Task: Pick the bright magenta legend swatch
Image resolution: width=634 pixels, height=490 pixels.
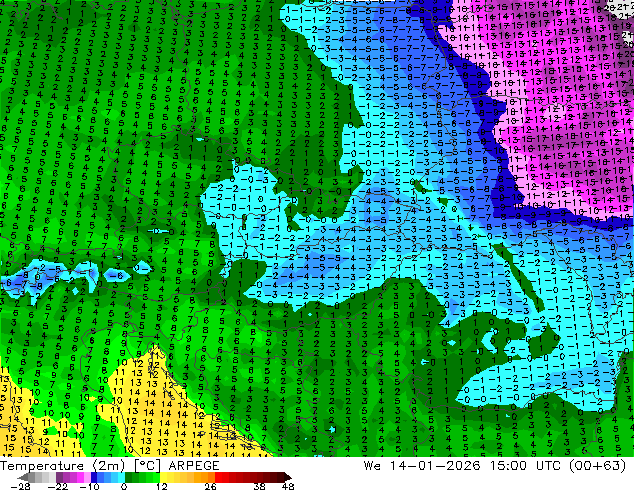Action: coord(80,477)
